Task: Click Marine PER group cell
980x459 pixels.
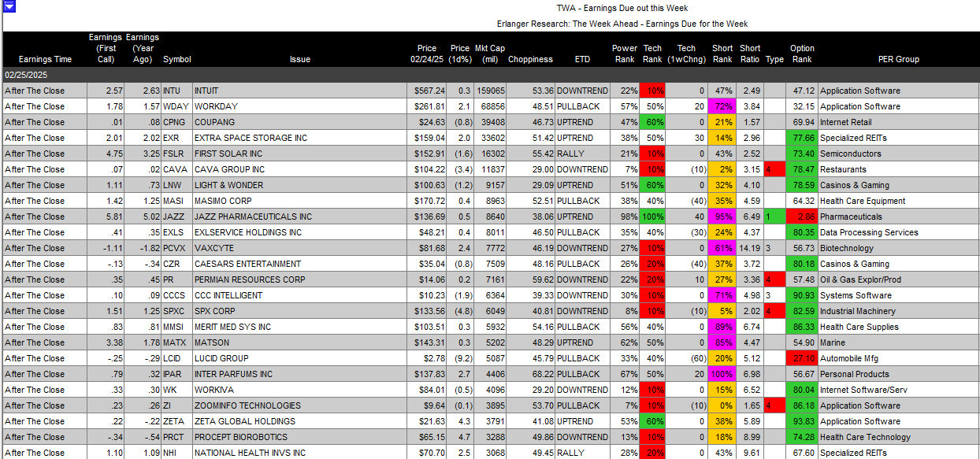Action: 898,342
